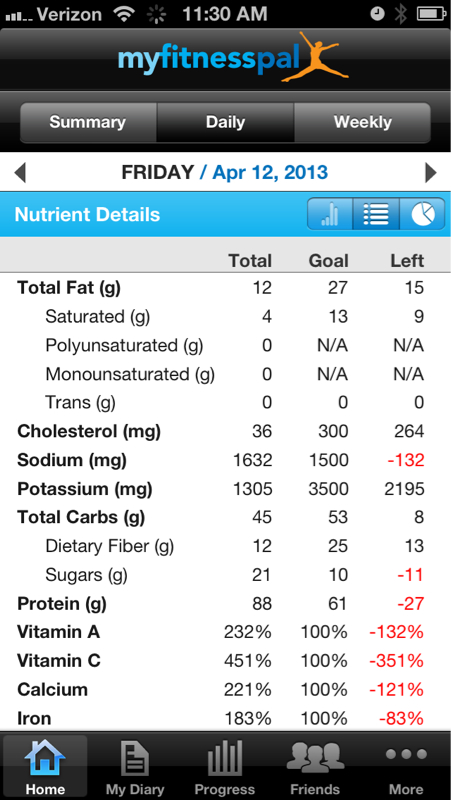The image size is (451, 800).
Task: Go to next day arrow
Action: click(x=431, y=173)
